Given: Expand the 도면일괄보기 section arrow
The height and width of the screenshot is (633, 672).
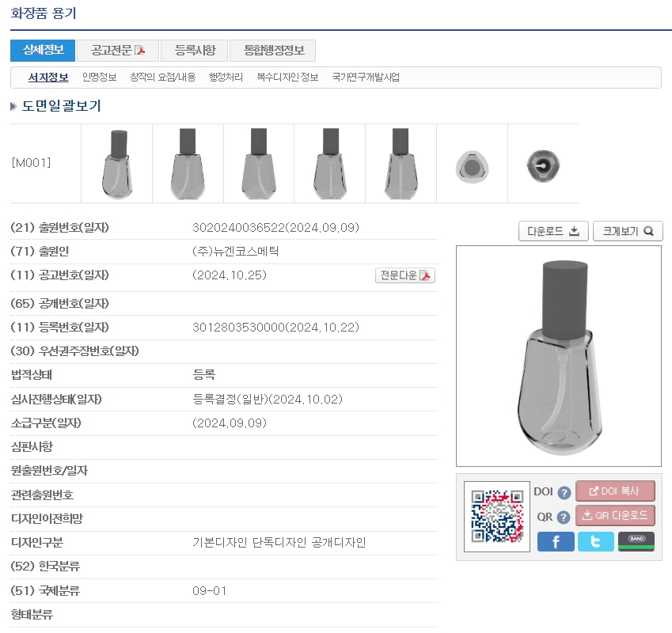Looking at the screenshot, I should pos(14,106).
